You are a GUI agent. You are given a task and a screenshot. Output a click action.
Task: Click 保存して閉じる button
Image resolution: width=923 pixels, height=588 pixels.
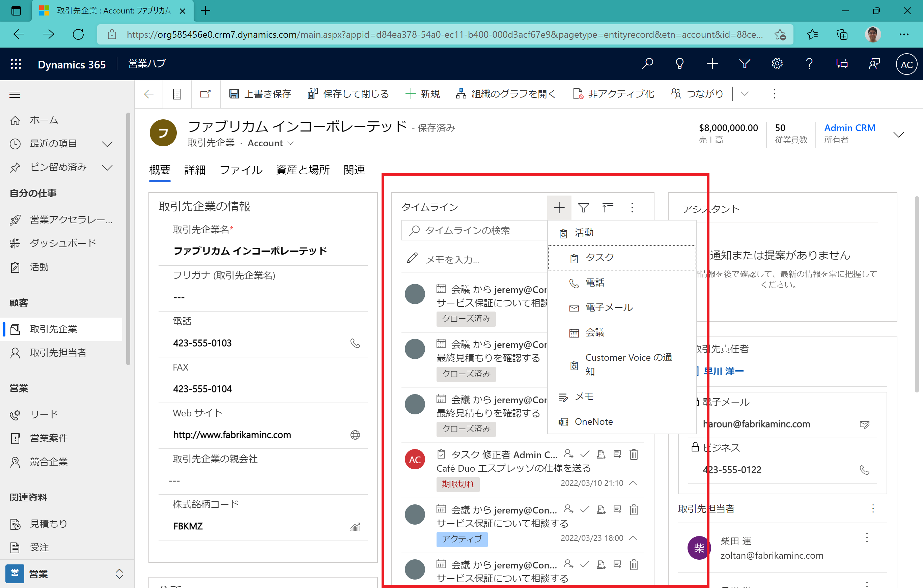pyautogui.click(x=348, y=94)
